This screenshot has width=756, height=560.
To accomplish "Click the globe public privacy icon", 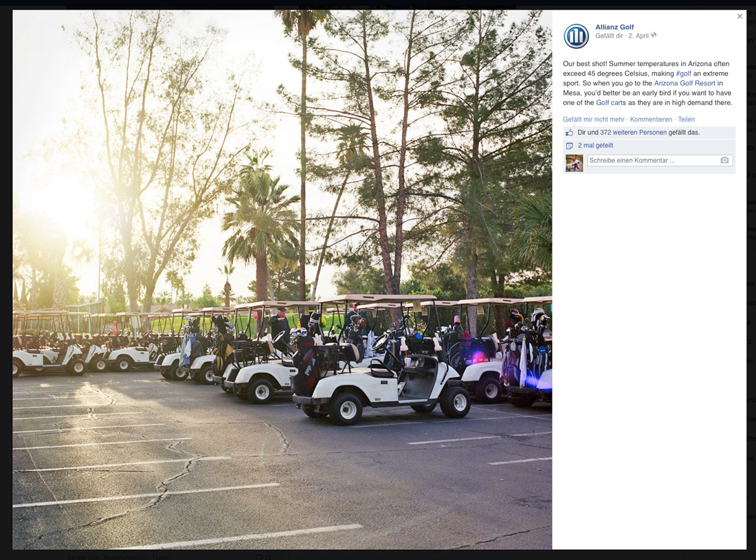I will coord(654,35).
